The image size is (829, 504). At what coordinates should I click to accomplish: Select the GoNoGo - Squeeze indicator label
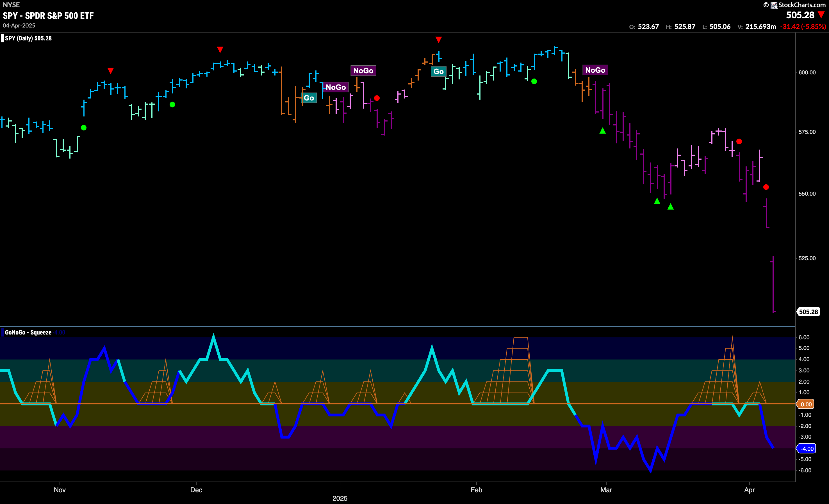point(28,332)
